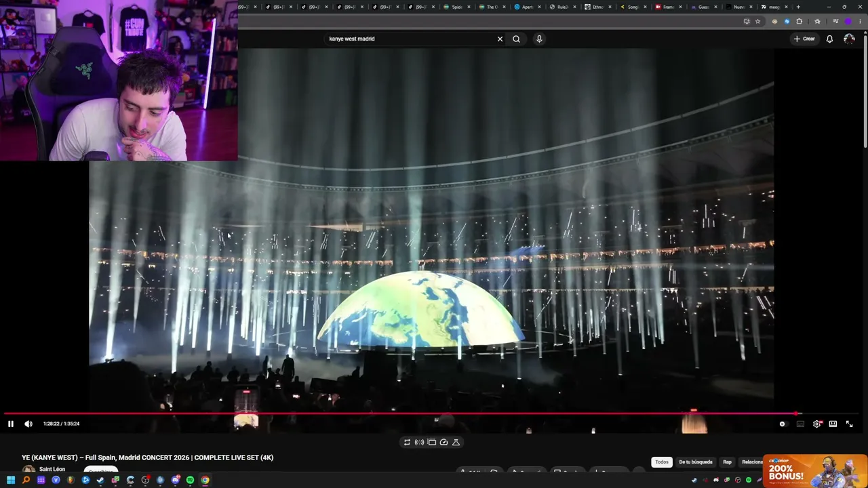The height and width of the screenshot is (488, 868).
Task: Open YouTube notifications bell
Action: coord(829,39)
